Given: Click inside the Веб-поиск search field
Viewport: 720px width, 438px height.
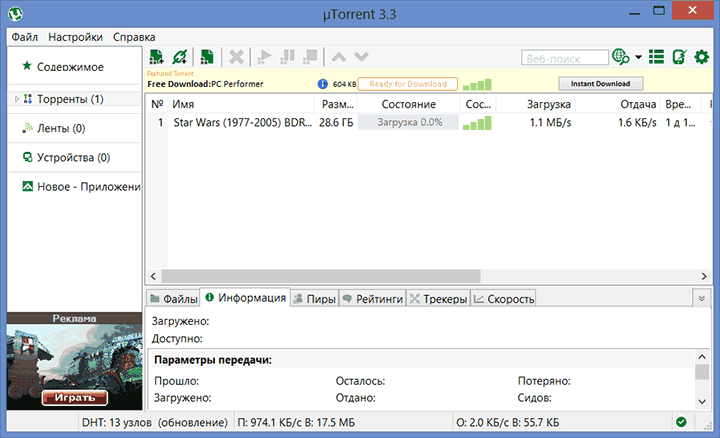Looking at the screenshot, I should (x=565, y=58).
